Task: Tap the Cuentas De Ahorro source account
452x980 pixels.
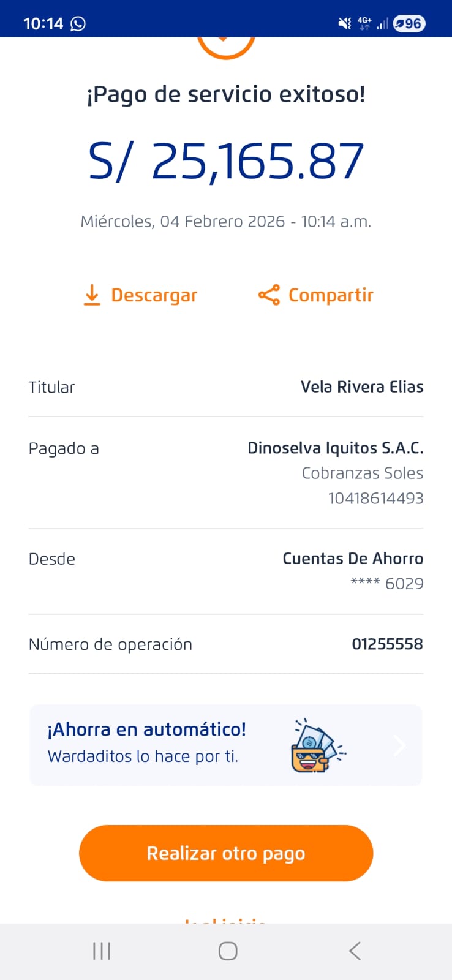Action: tap(353, 559)
